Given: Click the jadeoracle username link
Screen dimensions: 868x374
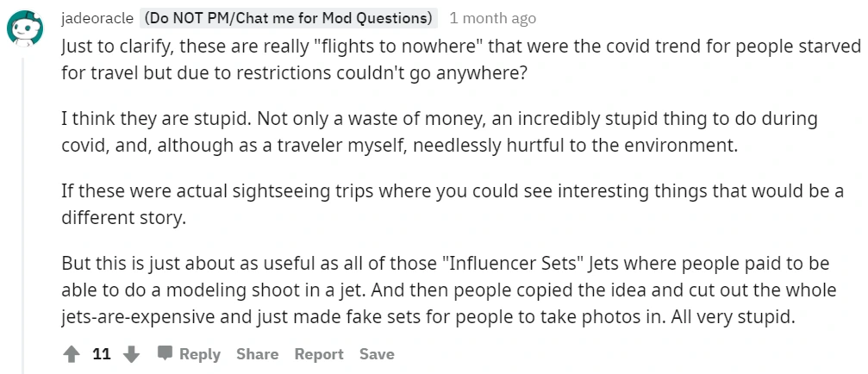Looking at the screenshot, I should coord(97,18).
